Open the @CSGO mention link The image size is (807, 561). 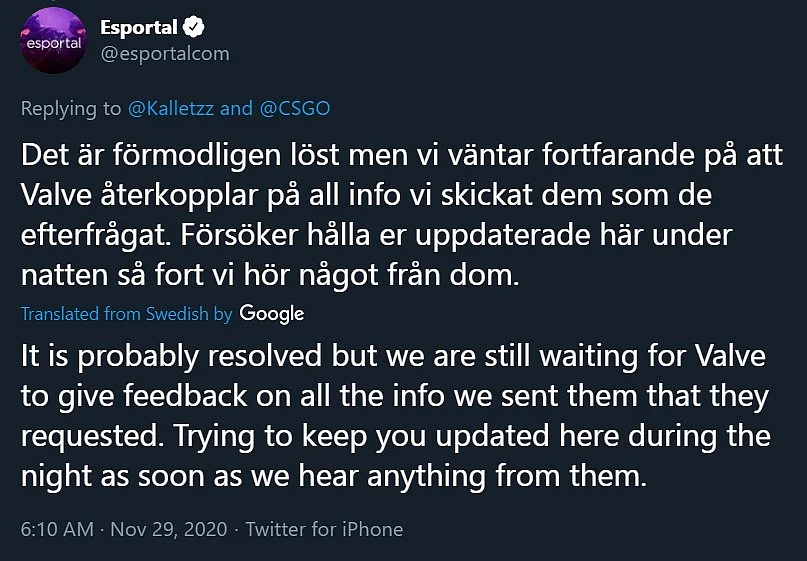pyautogui.click(x=295, y=109)
